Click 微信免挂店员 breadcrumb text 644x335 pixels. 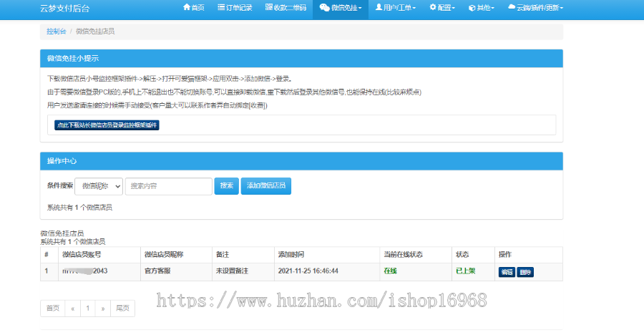(95, 31)
